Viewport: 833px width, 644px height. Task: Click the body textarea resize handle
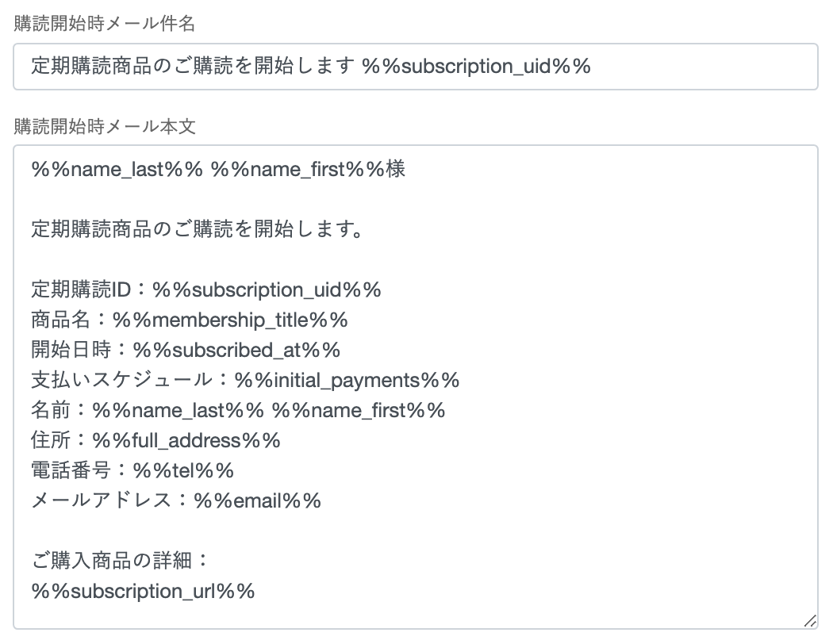[x=809, y=621]
